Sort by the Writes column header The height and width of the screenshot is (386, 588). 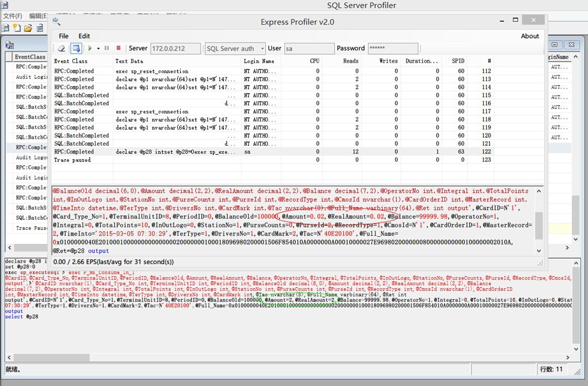[x=381, y=61]
